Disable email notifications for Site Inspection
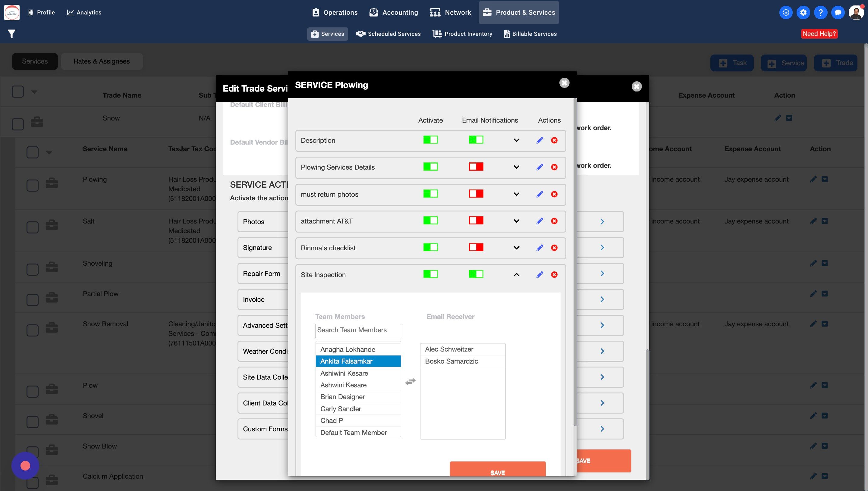This screenshot has height=491, width=868. (x=476, y=274)
